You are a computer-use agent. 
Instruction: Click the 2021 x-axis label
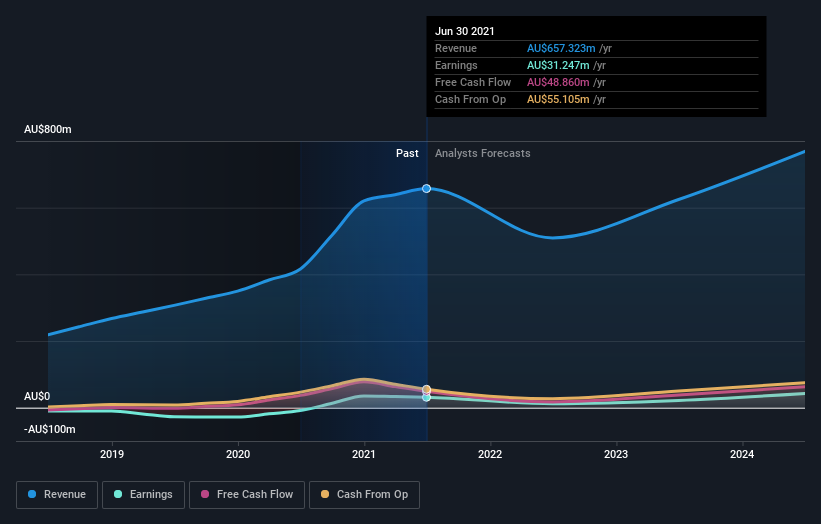coord(364,454)
